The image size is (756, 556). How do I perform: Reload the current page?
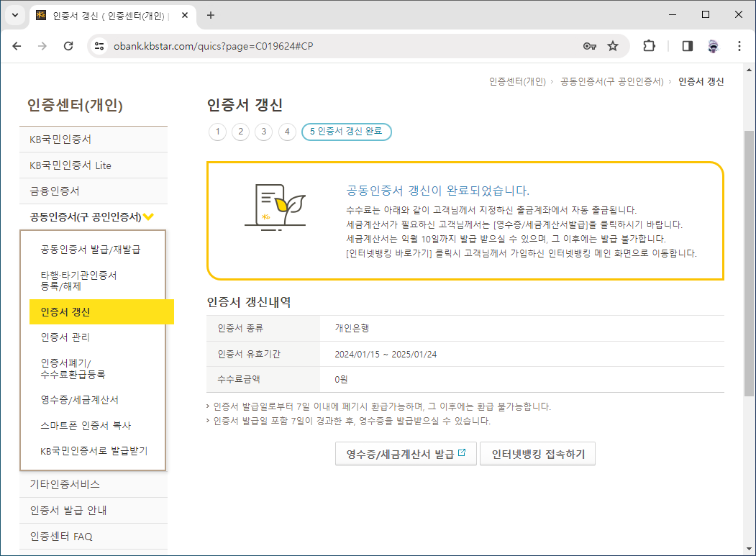point(68,46)
